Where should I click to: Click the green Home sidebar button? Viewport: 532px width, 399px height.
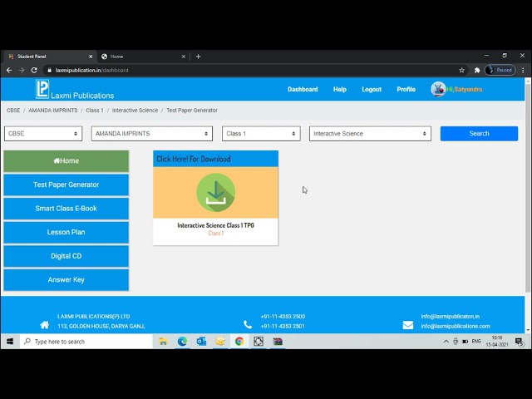(x=66, y=161)
